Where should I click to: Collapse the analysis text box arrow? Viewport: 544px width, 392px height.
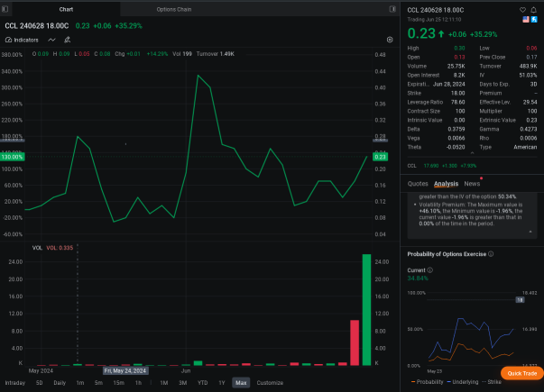point(530,232)
